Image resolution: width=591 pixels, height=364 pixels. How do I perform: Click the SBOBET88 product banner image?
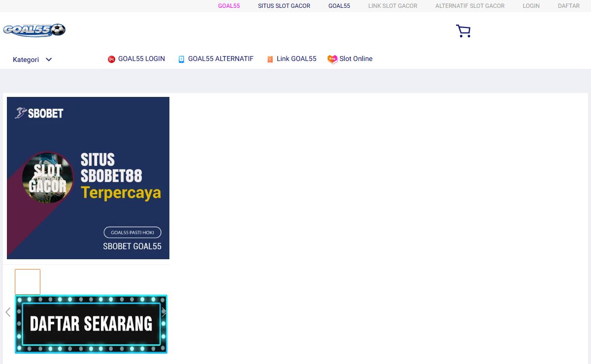click(88, 178)
